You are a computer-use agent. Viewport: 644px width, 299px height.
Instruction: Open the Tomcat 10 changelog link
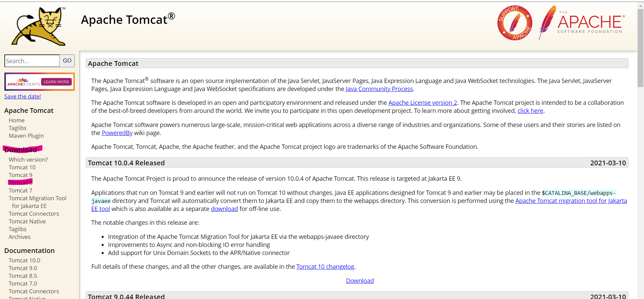[x=325, y=267]
